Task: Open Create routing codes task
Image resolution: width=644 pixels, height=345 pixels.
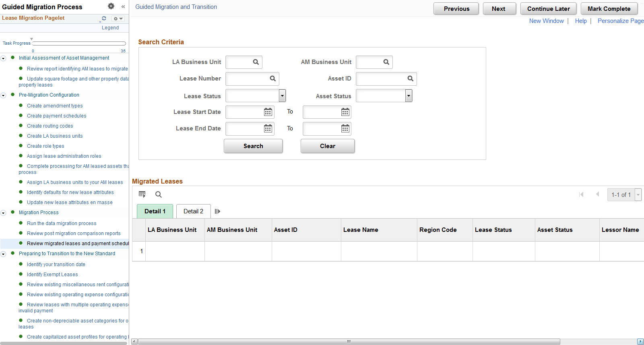Action: [x=50, y=126]
